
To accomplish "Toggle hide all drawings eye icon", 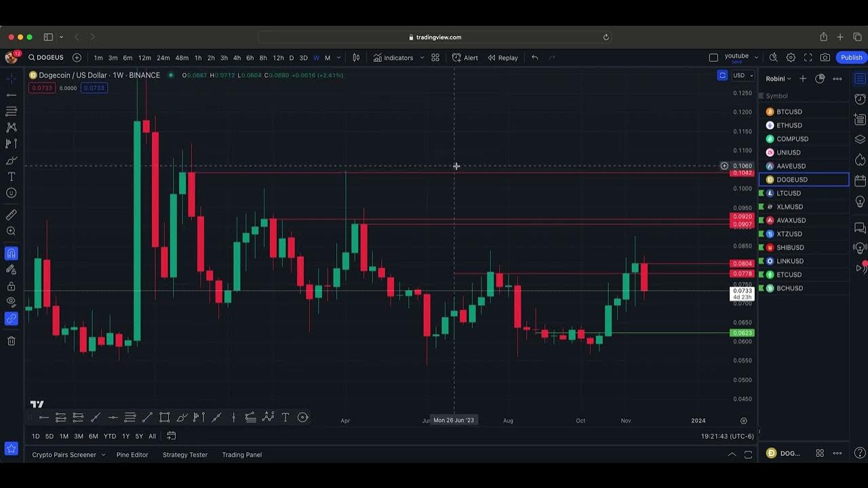I will (x=11, y=302).
